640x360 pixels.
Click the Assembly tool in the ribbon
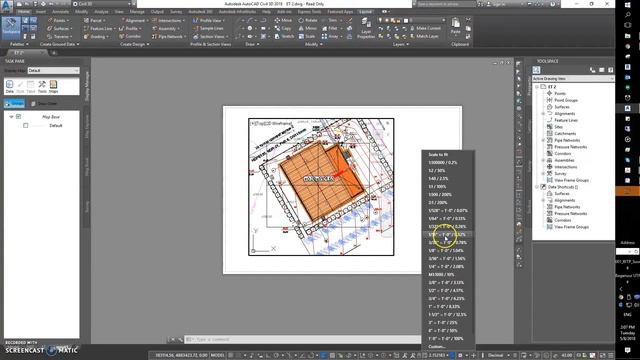tap(165, 29)
